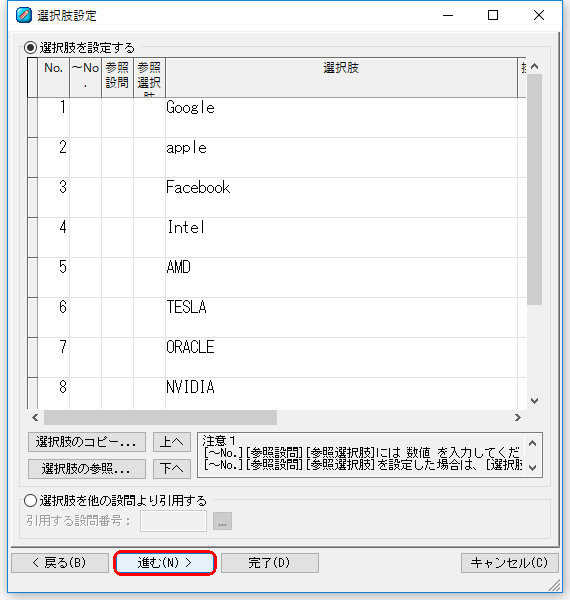Maximize the 選択肢設定 window
The image size is (570, 600).
pos(493,15)
